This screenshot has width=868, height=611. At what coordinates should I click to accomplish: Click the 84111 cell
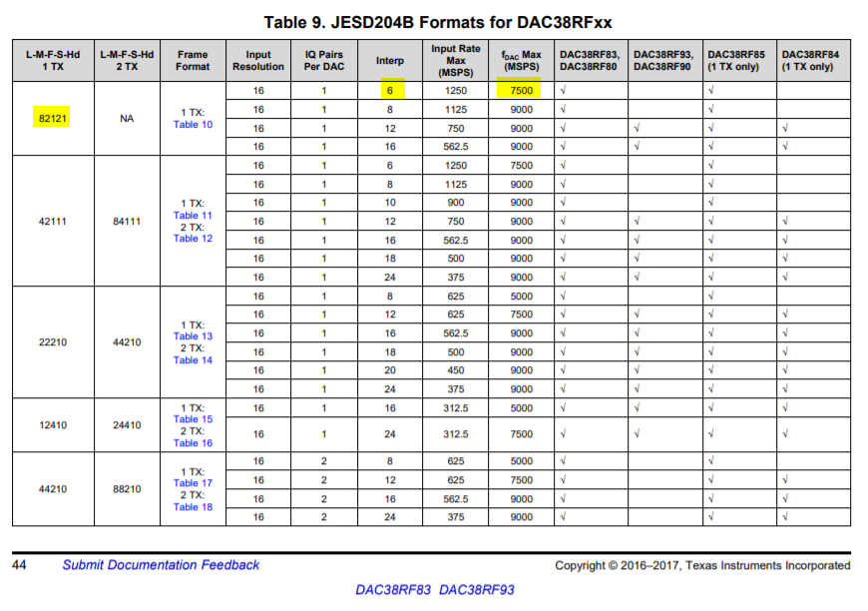pos(127,222)
